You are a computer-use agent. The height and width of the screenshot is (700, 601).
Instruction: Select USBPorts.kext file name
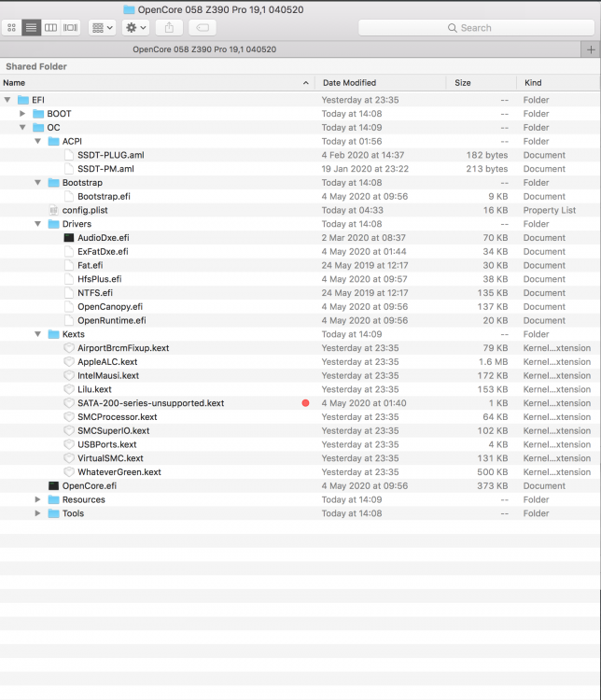tap(107, 444)
